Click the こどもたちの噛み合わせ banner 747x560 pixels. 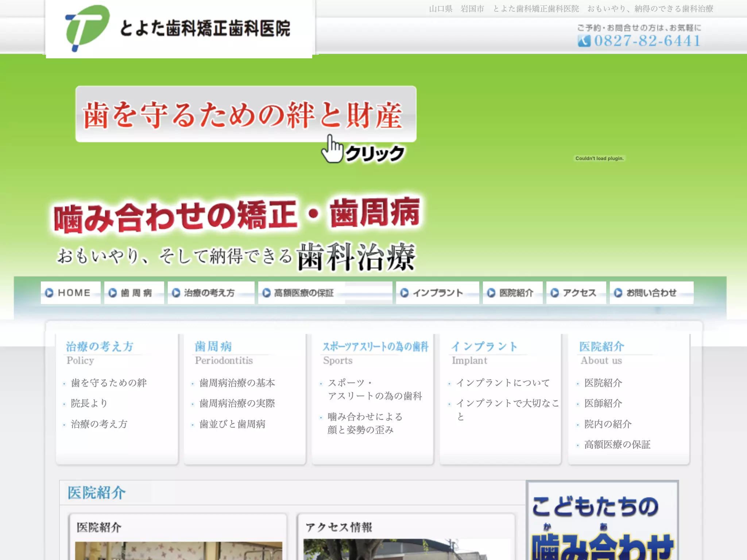tap(602, 520)
